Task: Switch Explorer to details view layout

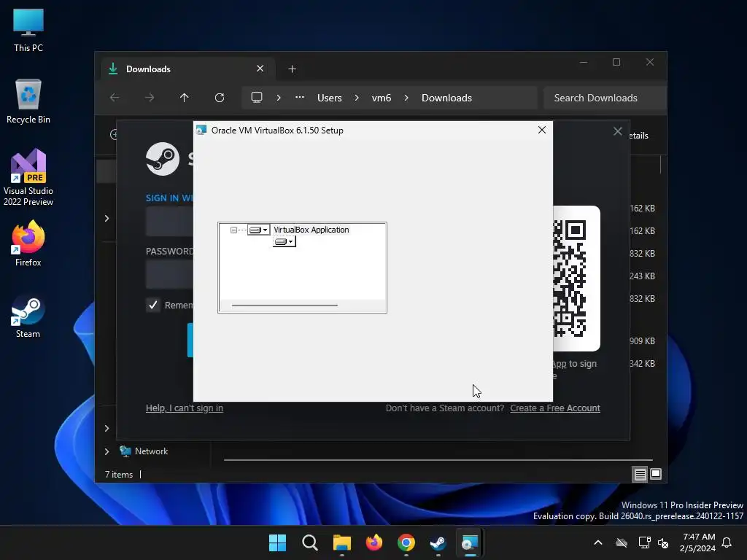Action: (x=640, y=474)
